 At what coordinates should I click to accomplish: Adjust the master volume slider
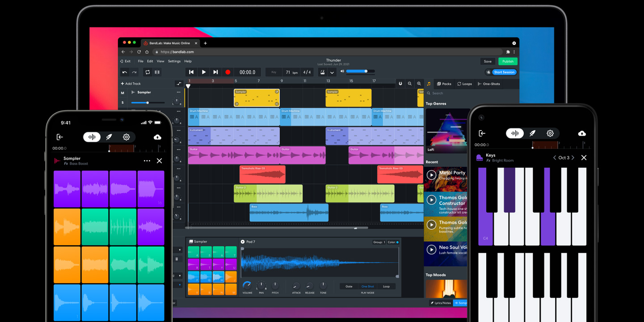(x=360, y=71)
